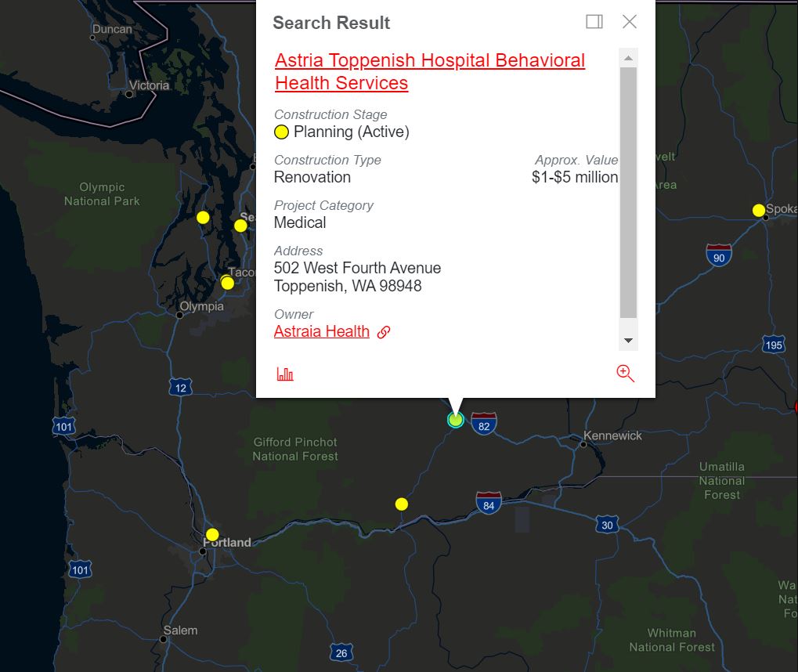
Task: Click the Umatilla National Forest label
Action: pos(722,481)
